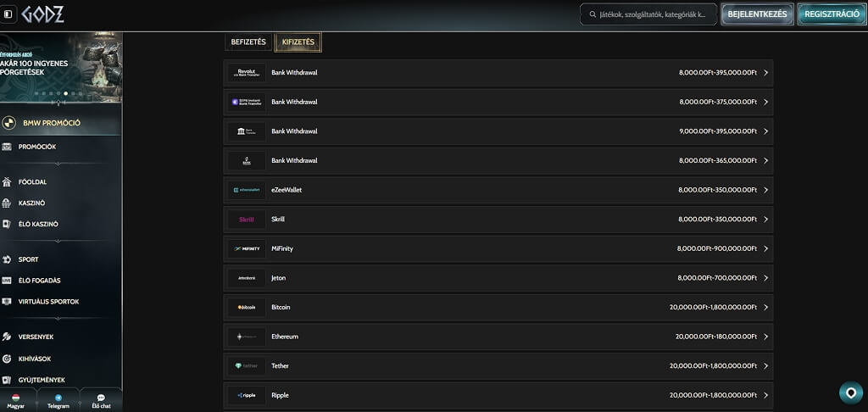Click the round support widget icon
Viewport: 868px width, 412px height.
coord(851,393)
